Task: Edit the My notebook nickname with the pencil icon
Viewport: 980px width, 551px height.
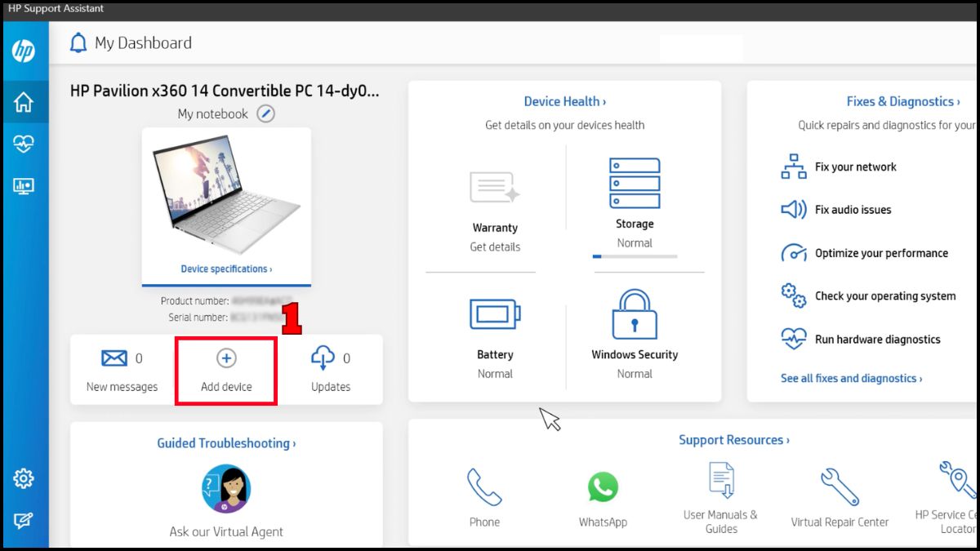Action: click(265, 113)
